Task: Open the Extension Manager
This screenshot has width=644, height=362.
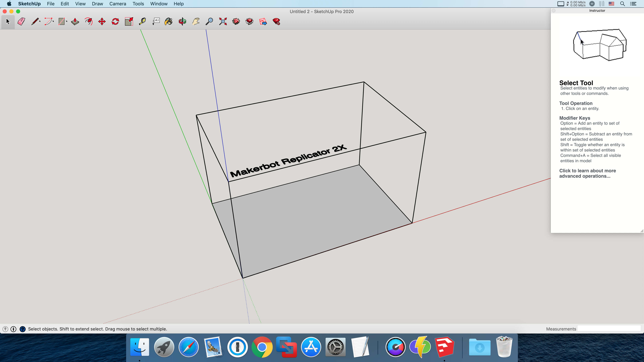Action: 277,22
